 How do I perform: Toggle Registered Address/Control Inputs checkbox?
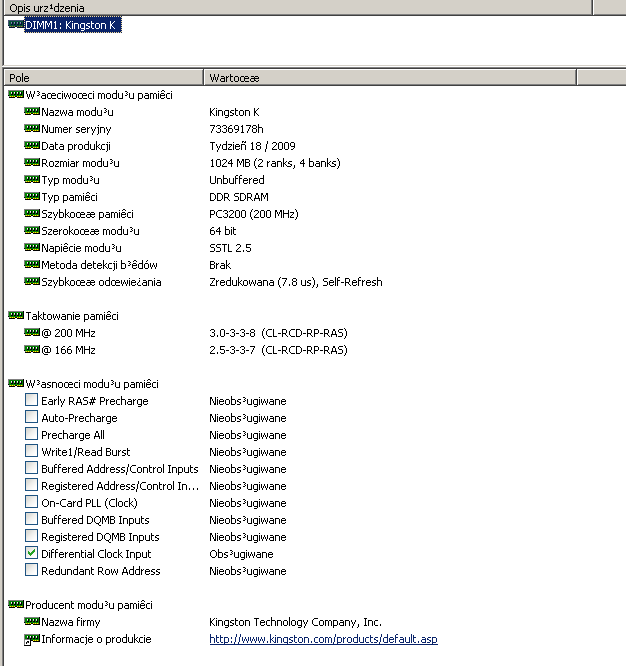(31, 485)
